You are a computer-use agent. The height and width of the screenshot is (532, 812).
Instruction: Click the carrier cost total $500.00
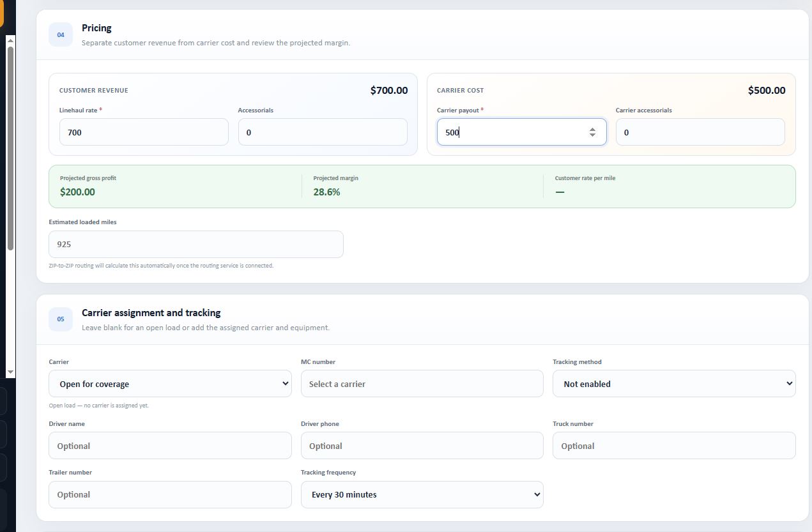click(767, 90)
